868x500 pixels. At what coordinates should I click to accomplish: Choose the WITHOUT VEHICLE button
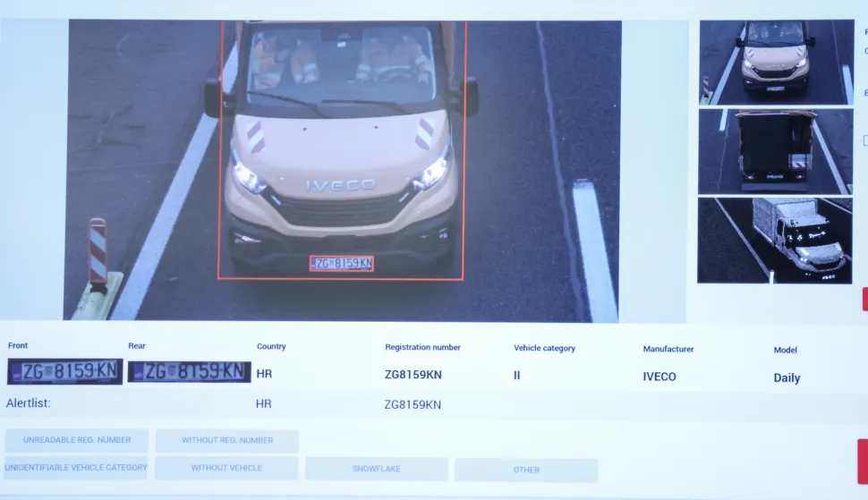[226, 468]
